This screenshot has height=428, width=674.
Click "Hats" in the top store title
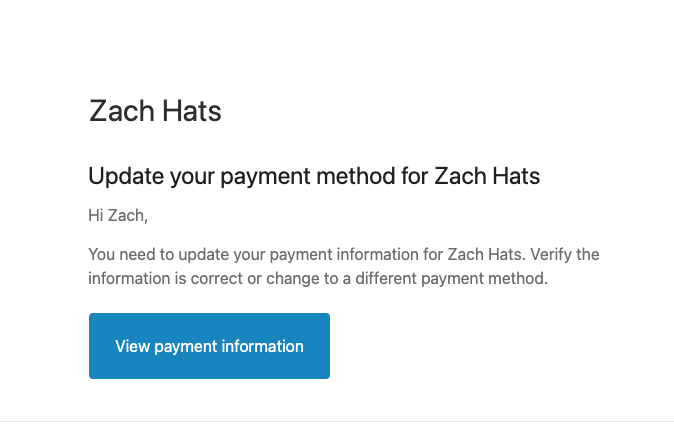tap(190, 110)
